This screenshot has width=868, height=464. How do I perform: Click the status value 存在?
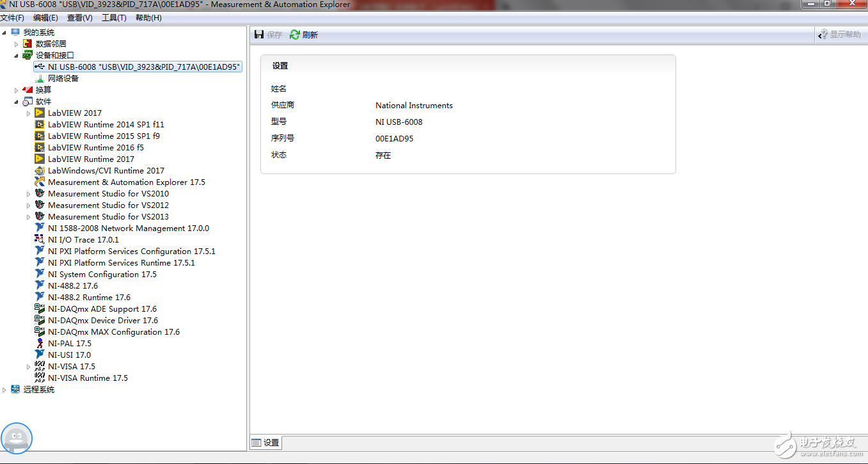coord(383,155)
